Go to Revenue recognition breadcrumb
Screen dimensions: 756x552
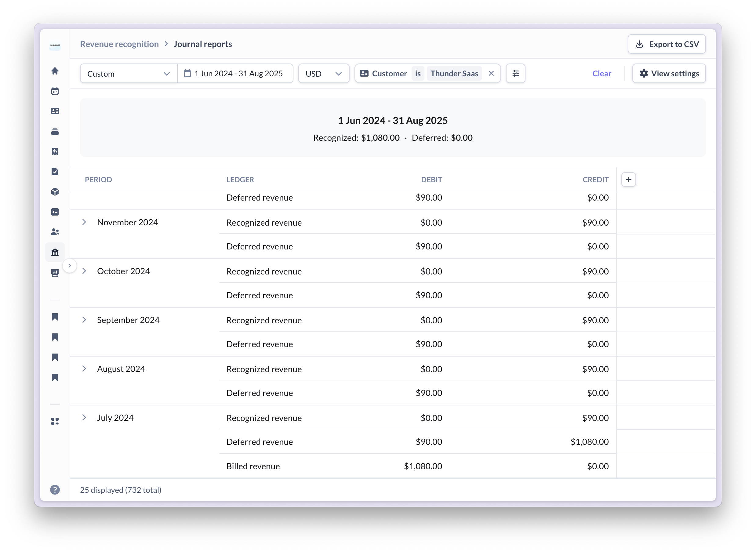tap(119, 44)
